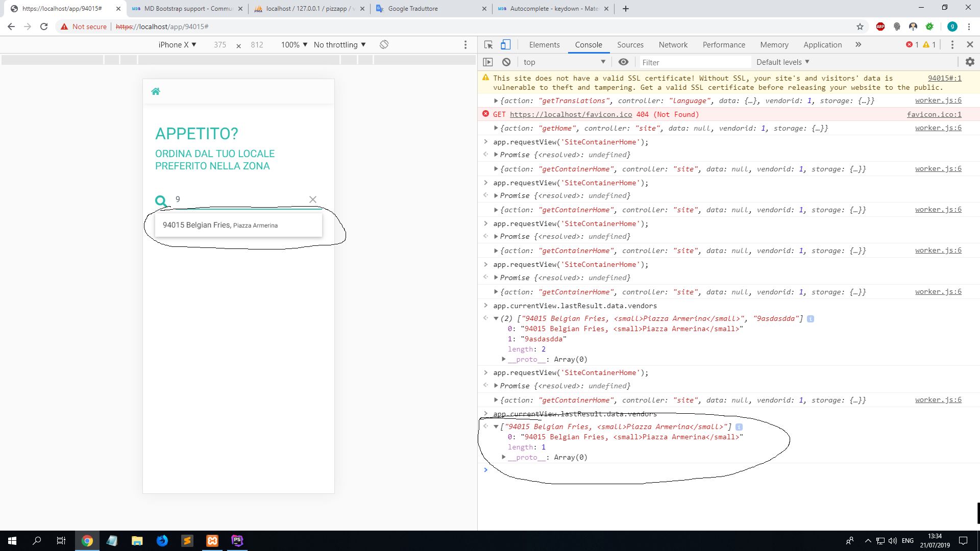Open device toolbar more options menu

coord(465,45)
